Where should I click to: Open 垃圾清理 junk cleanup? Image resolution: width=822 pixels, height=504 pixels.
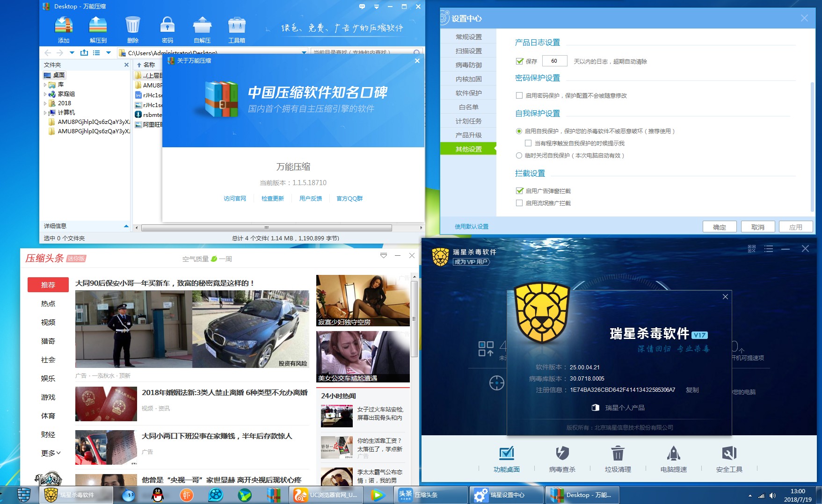click(x=618, y=459)
